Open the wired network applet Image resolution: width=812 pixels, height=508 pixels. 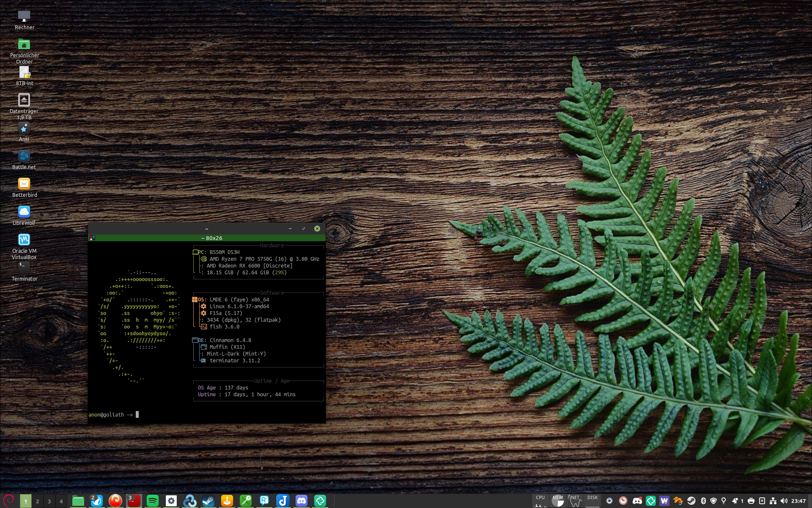click(773, 501)
